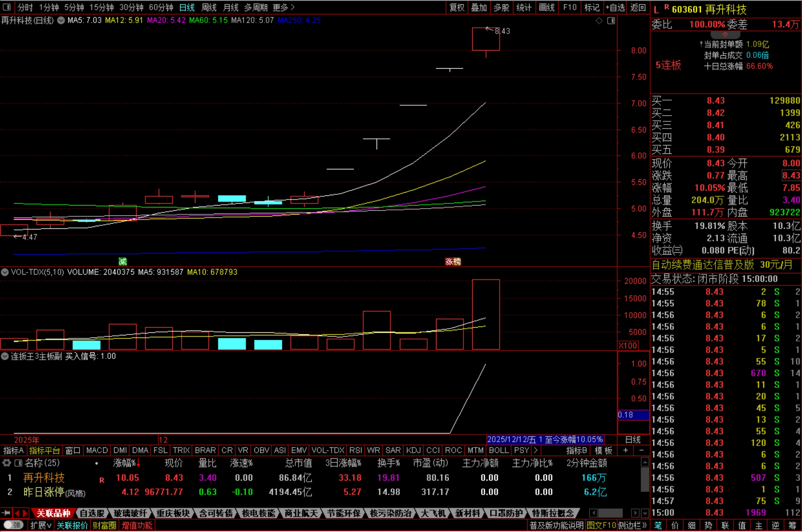Toggle the 弹 switch at bottom-left
The height and width of the screenshot is (532, 802).
coord(13,525)
